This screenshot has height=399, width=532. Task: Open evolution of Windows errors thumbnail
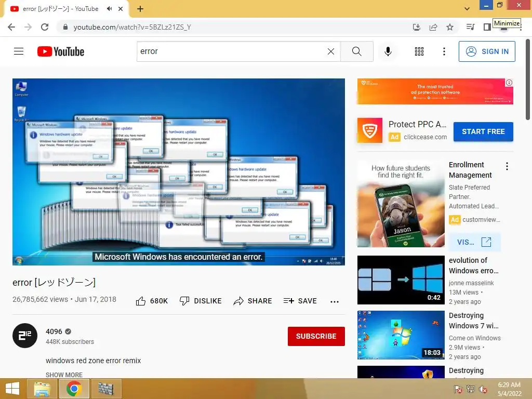click(401, 280)
